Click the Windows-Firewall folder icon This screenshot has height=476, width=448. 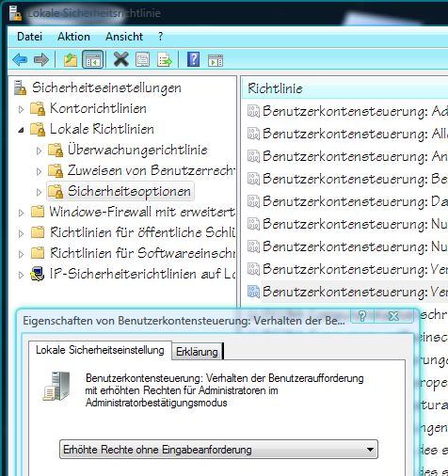(x=38, y=212)
